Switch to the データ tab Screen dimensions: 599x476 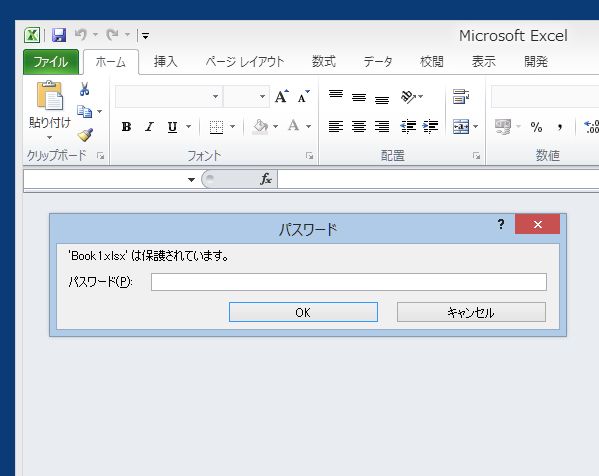tap(378, 62)
